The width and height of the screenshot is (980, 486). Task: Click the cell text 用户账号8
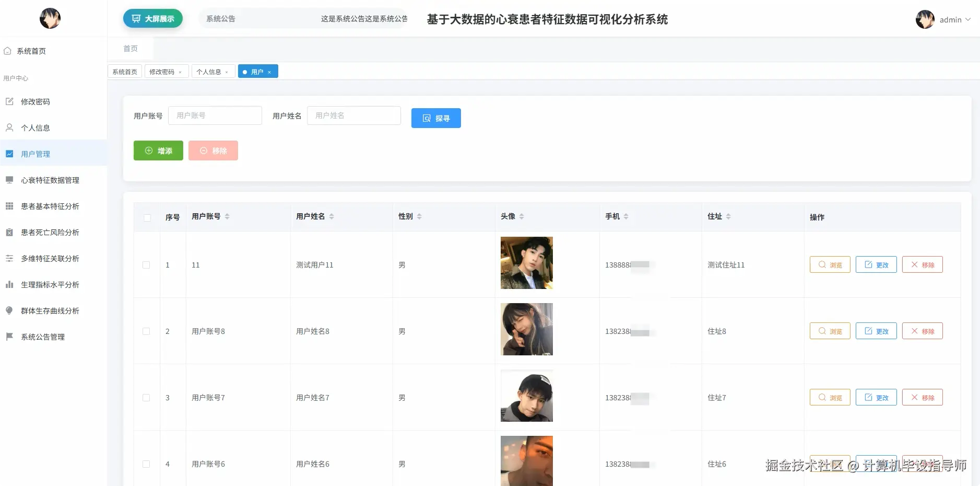[208, 331]
